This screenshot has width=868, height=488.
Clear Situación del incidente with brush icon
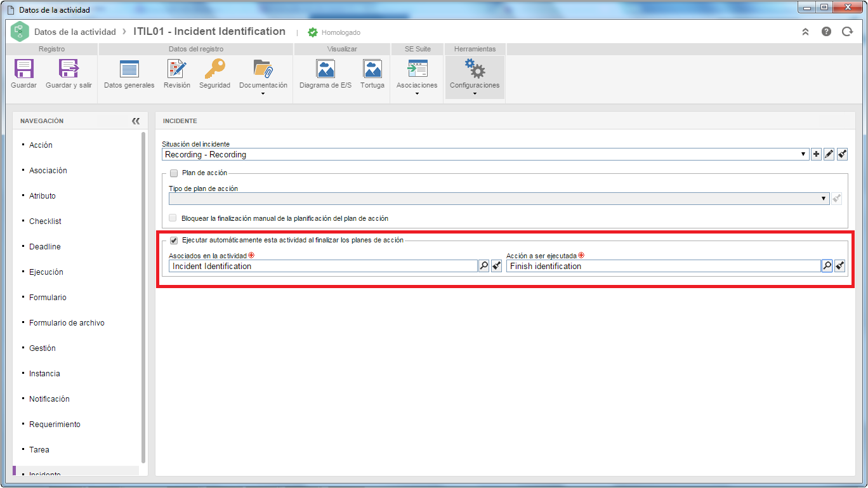pyautogui.click(x=842, y=154)
